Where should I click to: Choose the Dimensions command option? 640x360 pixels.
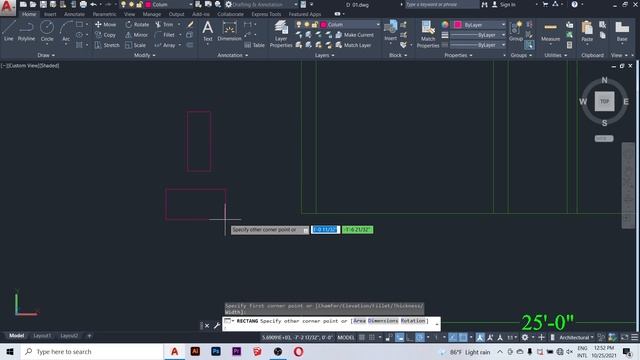pos(382,321)
